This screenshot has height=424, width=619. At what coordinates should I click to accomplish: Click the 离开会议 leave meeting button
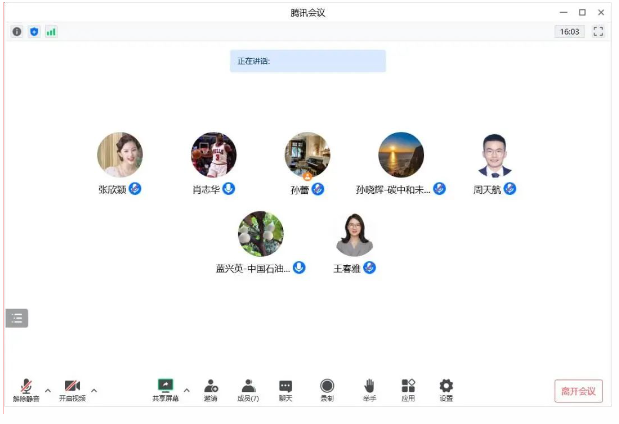click(578, 391)
